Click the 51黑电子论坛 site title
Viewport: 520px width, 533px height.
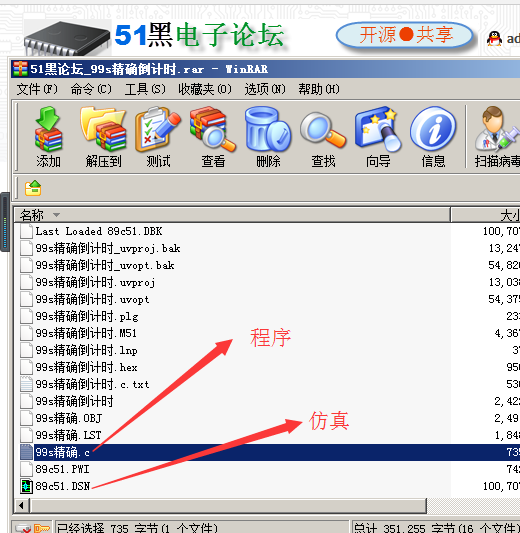click(199, 35)
